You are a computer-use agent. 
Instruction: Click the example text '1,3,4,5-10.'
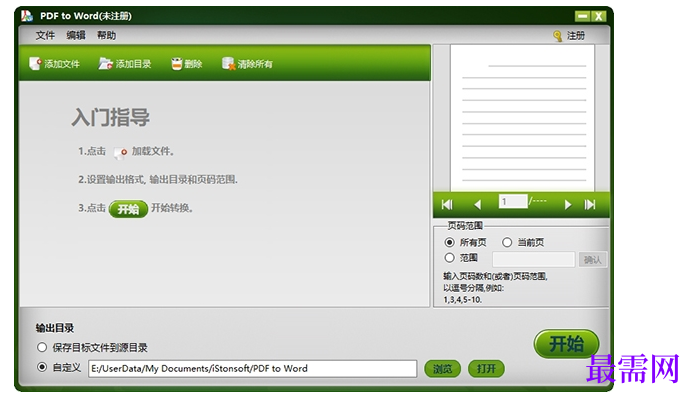463,299
